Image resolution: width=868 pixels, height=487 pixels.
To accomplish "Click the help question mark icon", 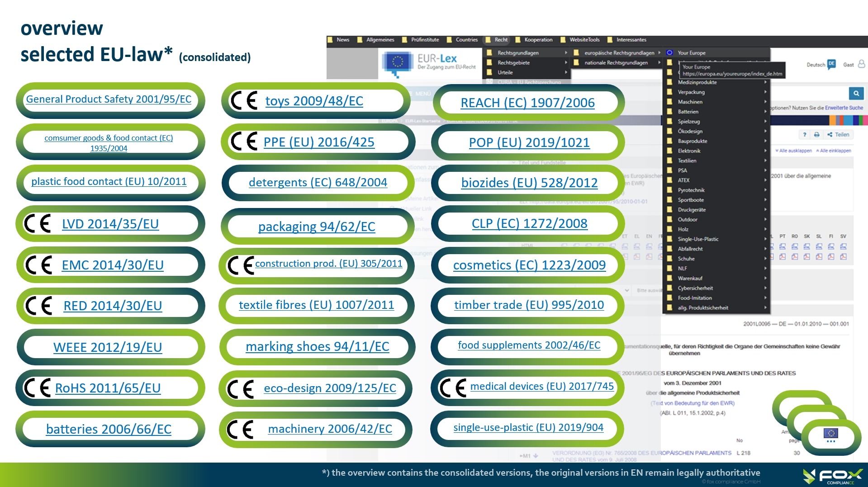I will [x=804, y=135].
